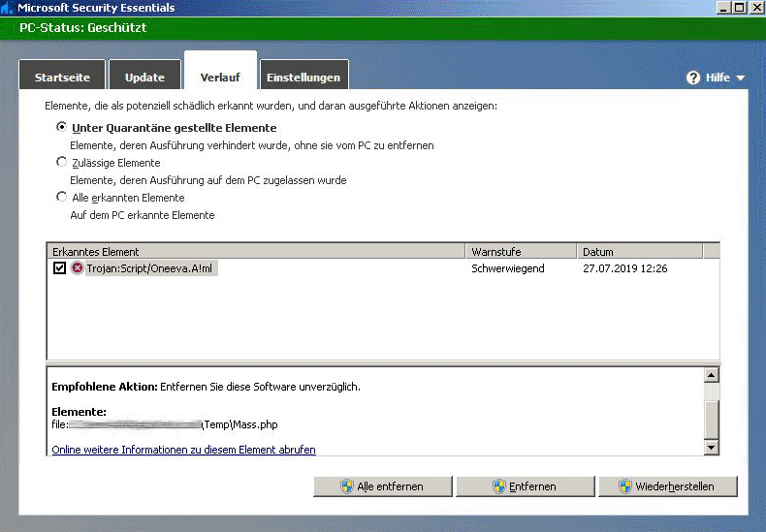Click the Entfernen button

(x=526, y=486)
